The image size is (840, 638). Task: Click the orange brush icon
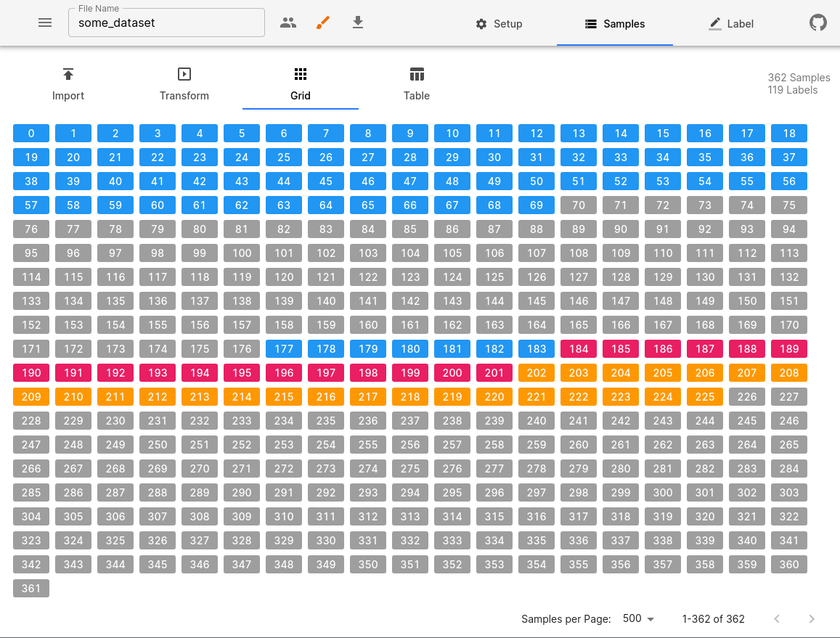323,23
